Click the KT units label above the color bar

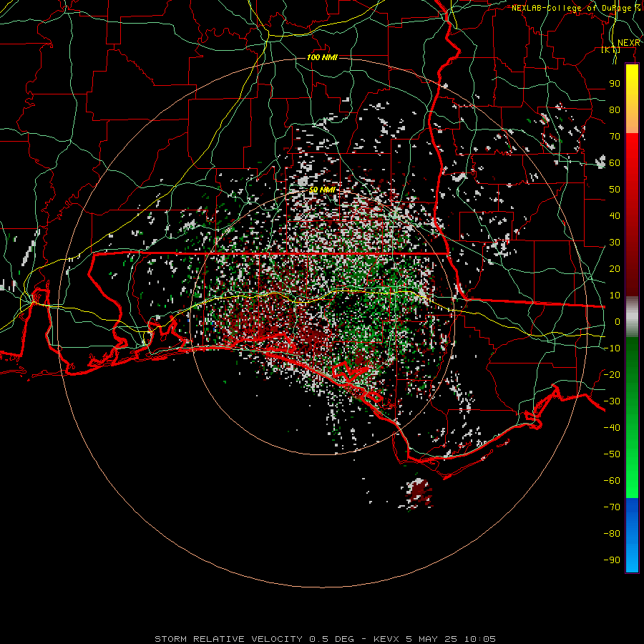coord(611,50)
